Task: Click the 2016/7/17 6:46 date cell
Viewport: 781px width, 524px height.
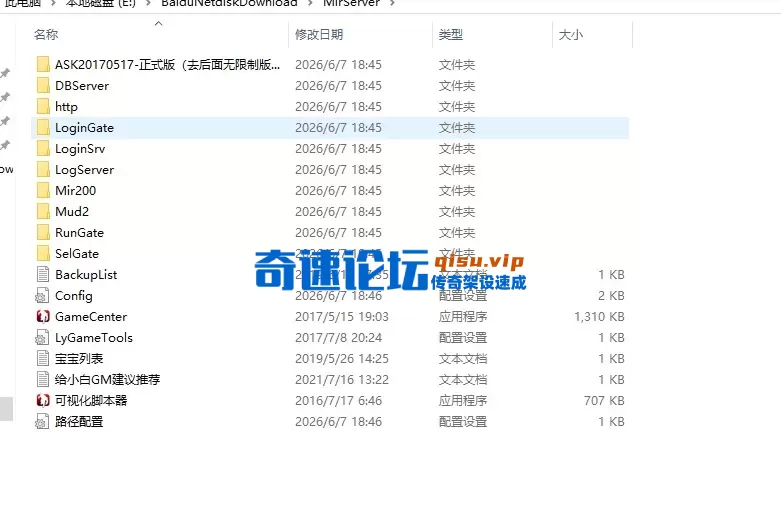Action: point(338,400)
